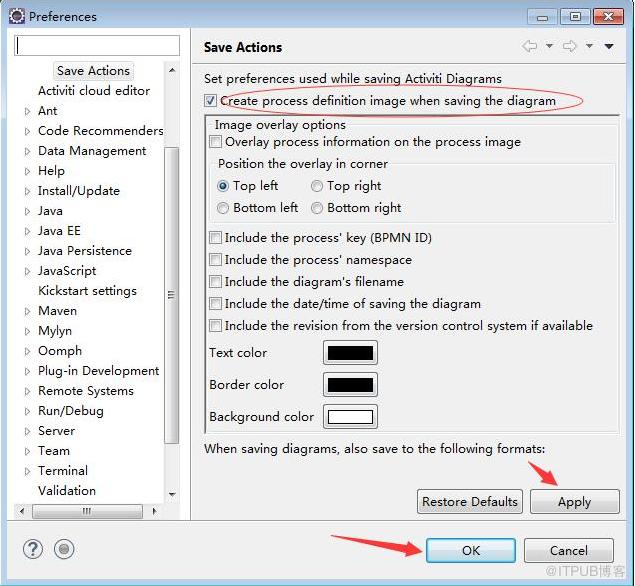Expand the Maven node
The image size is (635, 586).
click(27, 311)
